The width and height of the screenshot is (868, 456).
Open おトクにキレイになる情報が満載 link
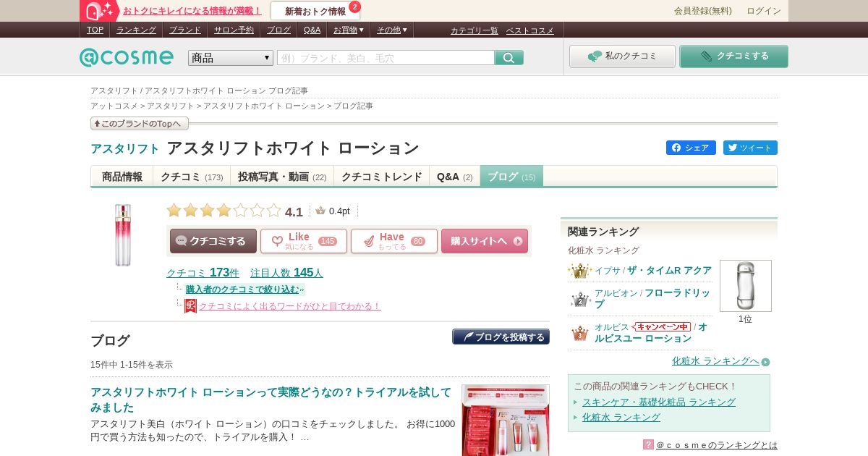point(192,11)
